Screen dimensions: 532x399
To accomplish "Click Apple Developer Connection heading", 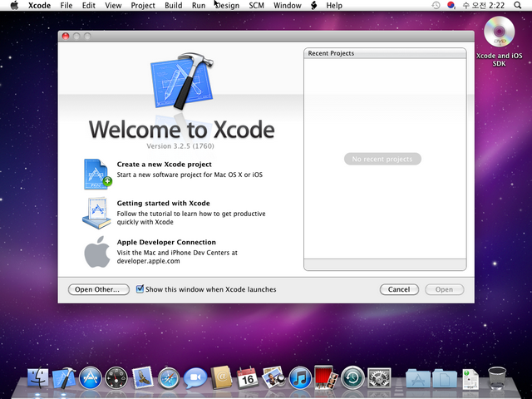I will click(166, 242).
